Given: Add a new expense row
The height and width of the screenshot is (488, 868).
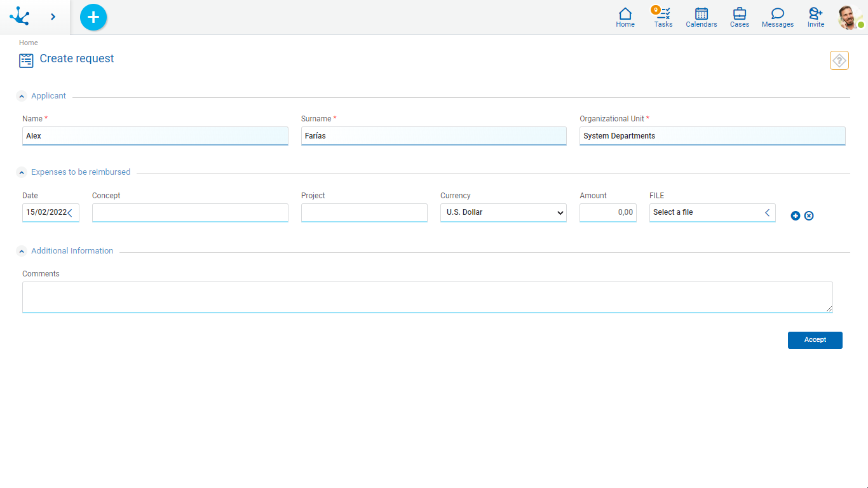Looking at the screenshot, I should pos(796,216).
